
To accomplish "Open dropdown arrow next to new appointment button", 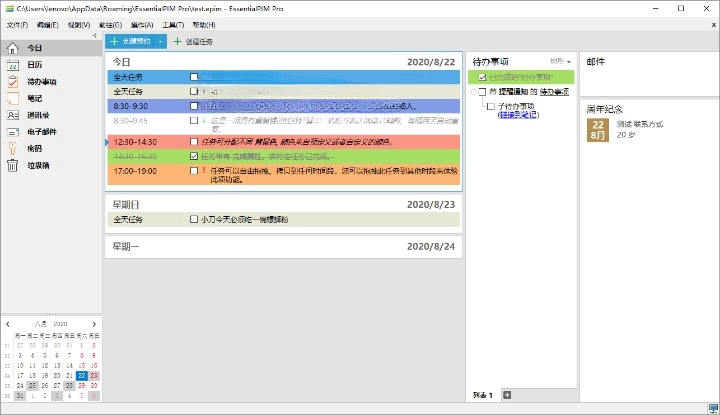I will pyautogui.click(x=160, y=41).
